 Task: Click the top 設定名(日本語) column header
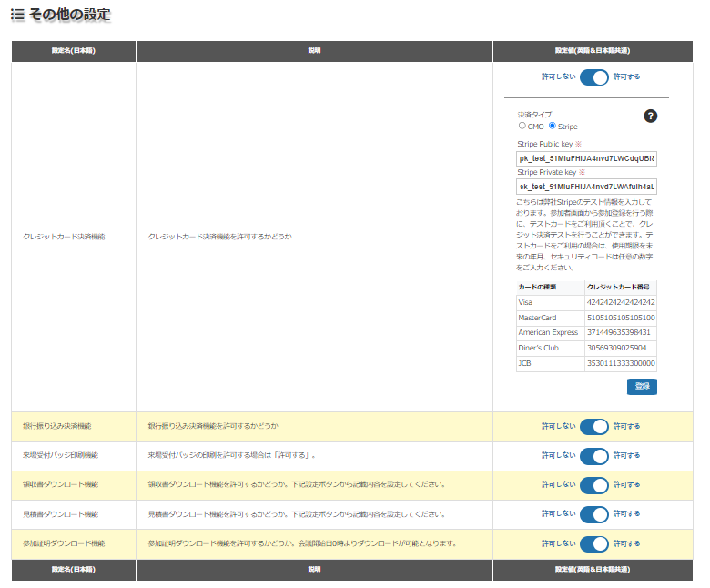pyautogui.click(x=74, y=51)
